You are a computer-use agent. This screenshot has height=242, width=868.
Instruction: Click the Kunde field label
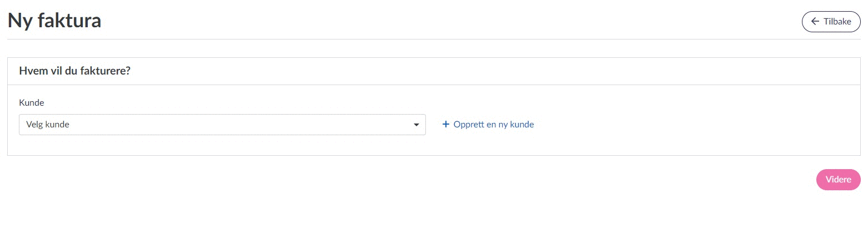point(32,103)
